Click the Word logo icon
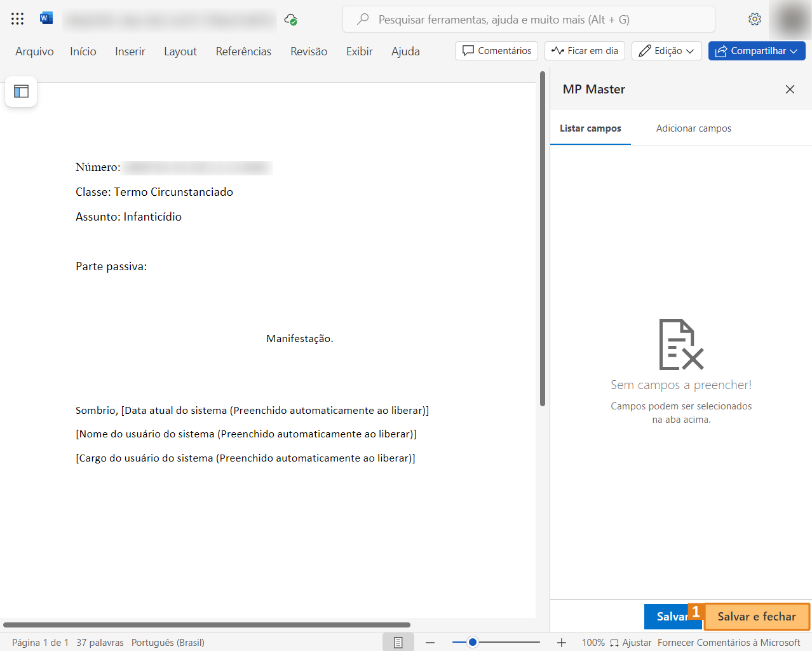The height and width of the screenshot is (651, 812). 46,18
